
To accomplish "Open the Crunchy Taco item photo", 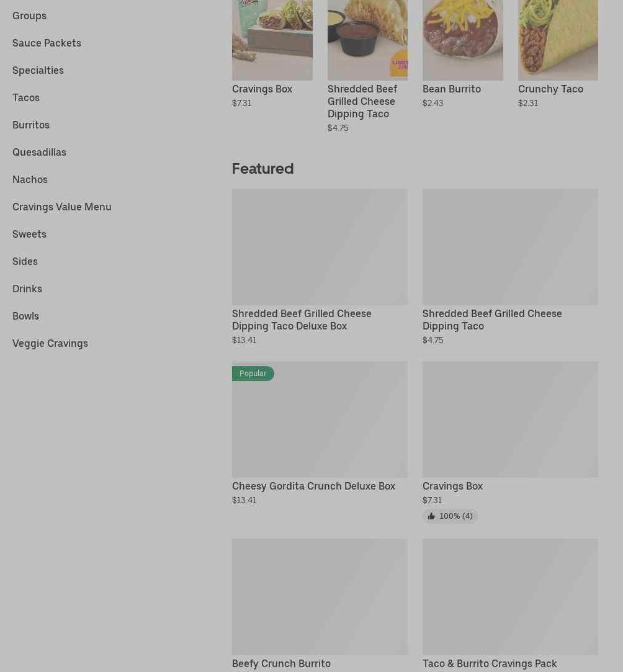I will pyautogui.click(x=558, y=40).
